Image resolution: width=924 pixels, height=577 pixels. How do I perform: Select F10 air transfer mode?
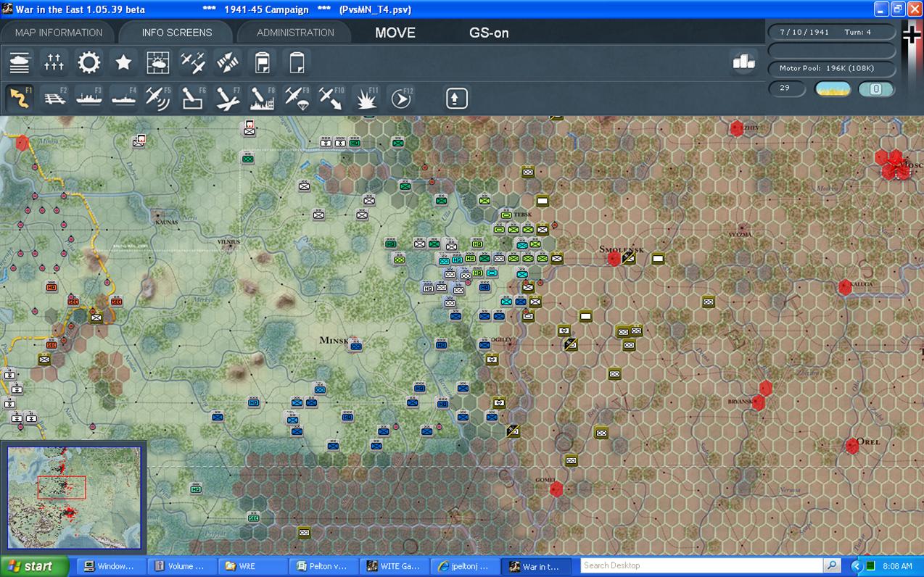point(331,98)
